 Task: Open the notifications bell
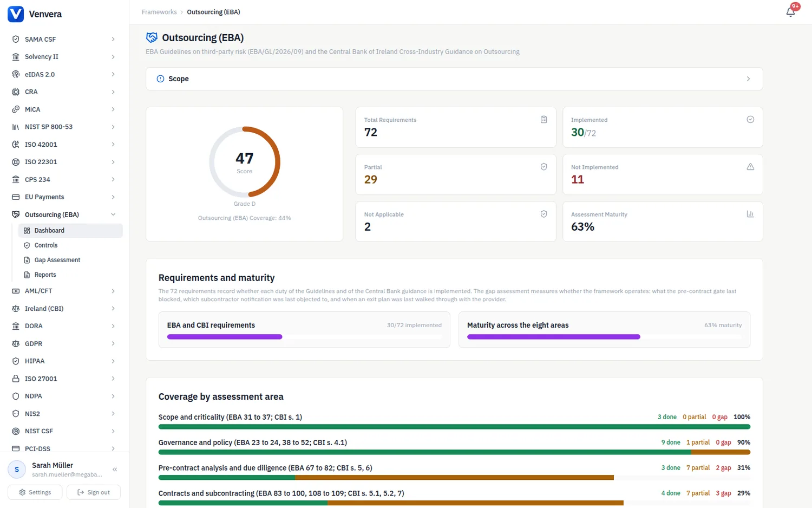(790, 12)
